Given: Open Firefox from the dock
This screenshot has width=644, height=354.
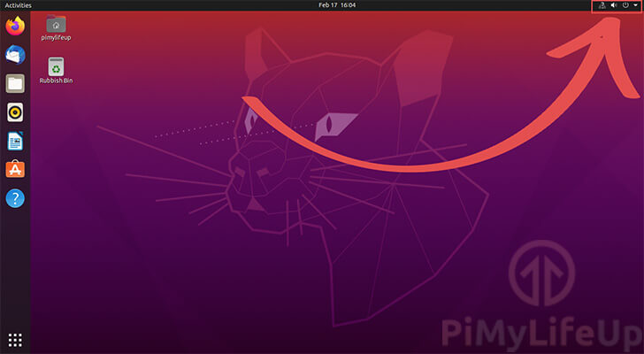Looking at the screenshot, I should tap(15, 26).
